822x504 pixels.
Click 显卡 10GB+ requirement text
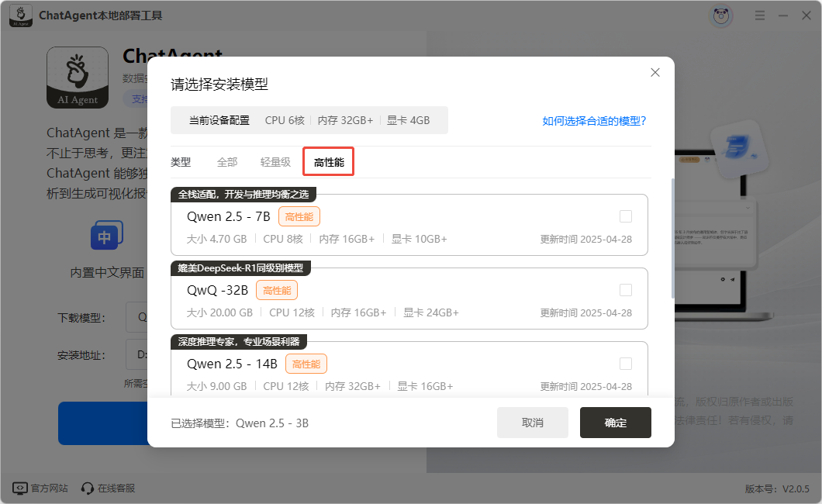pyautogui.click(x=420, y=239)
